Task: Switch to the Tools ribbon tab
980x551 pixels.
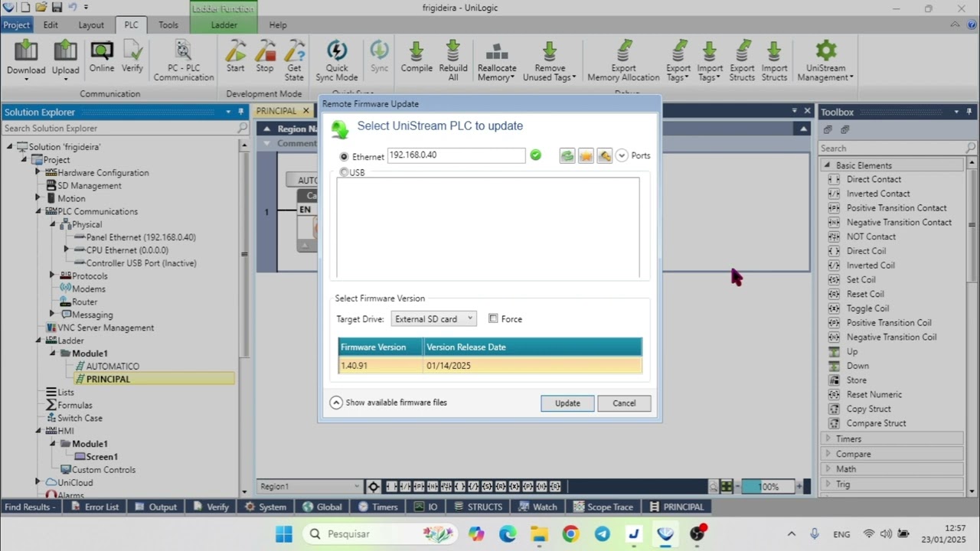Action: [168, 24]
